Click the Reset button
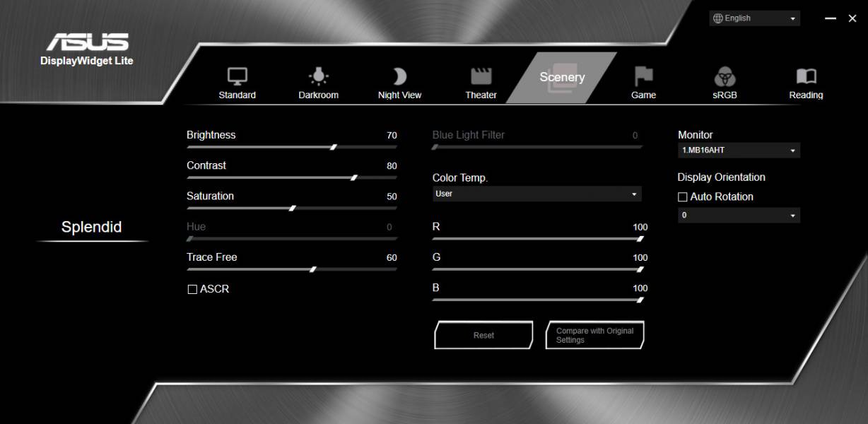This screenshot has height=424, width=868. point(483,335)
